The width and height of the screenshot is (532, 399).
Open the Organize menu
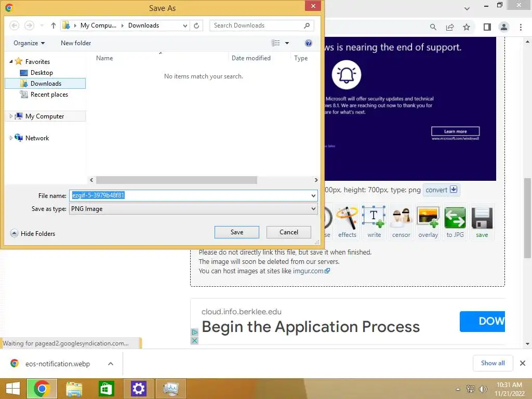[x=29, y=43]
